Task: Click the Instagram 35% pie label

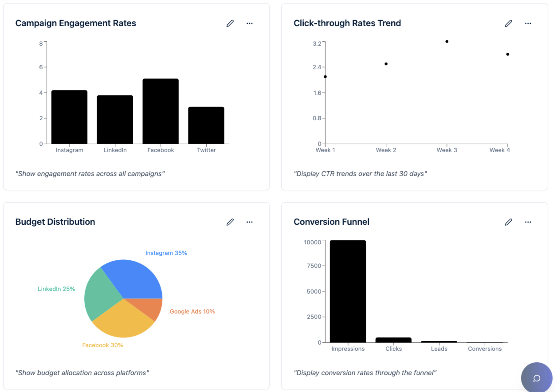Action: (166, 253)
